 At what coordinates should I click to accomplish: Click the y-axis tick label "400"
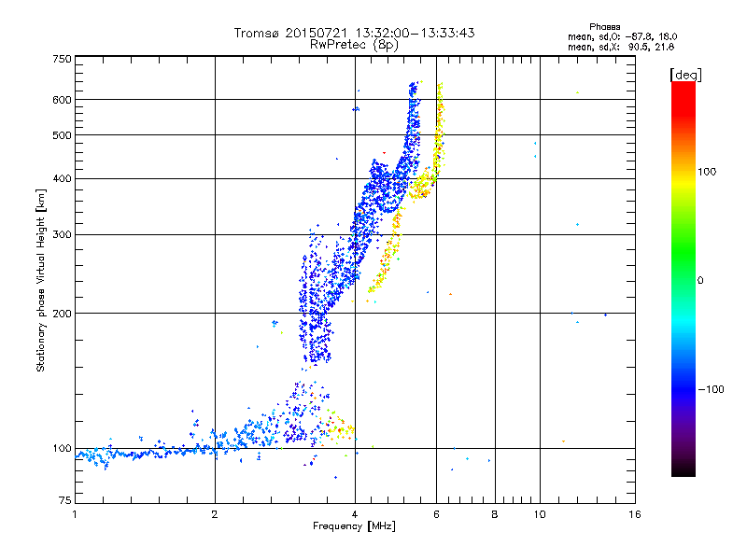62,179
